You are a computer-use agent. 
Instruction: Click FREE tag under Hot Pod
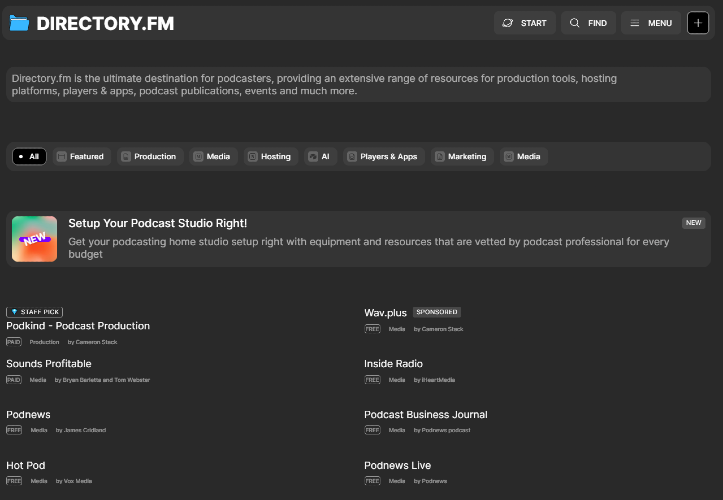click(x=14, y=481)
